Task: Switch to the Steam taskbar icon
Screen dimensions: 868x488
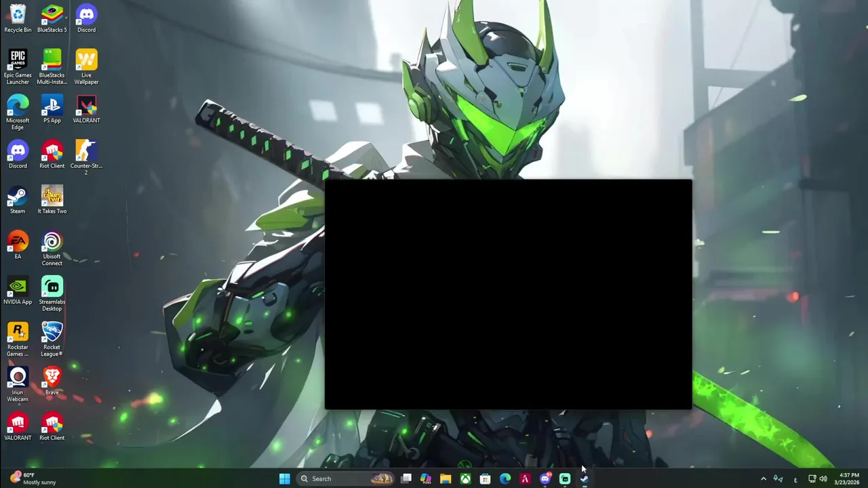Action: click(585, 479)
